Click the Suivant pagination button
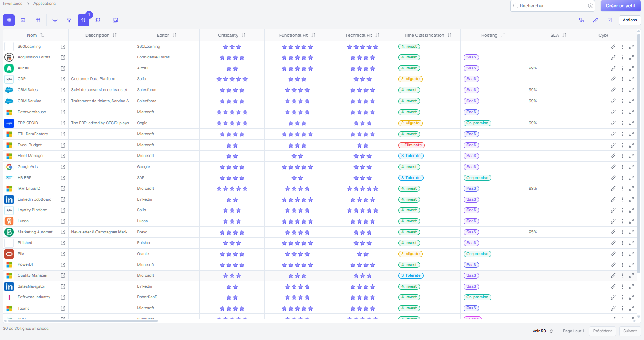The width and height of the screenshot is (644, 340). pos(630,331)
